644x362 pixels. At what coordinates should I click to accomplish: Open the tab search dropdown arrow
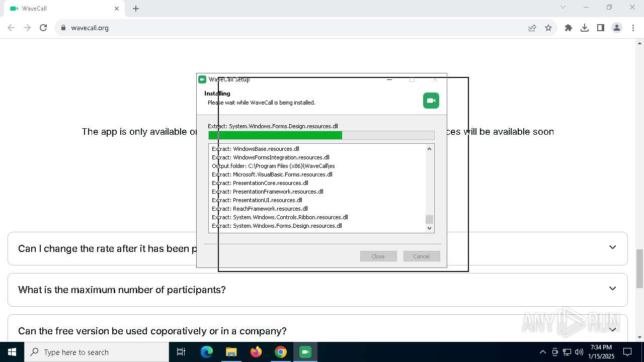click(563, 7)
